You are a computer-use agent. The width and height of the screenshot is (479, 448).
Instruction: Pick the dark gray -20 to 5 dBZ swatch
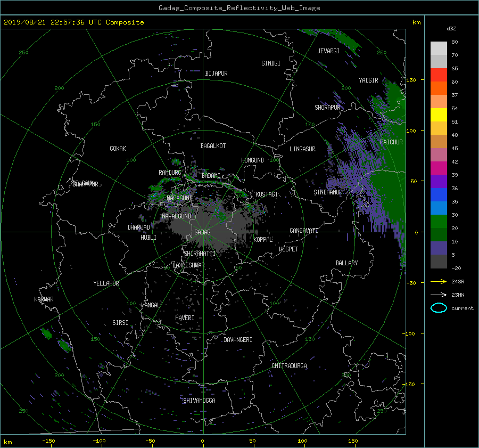tap(439, 262)
